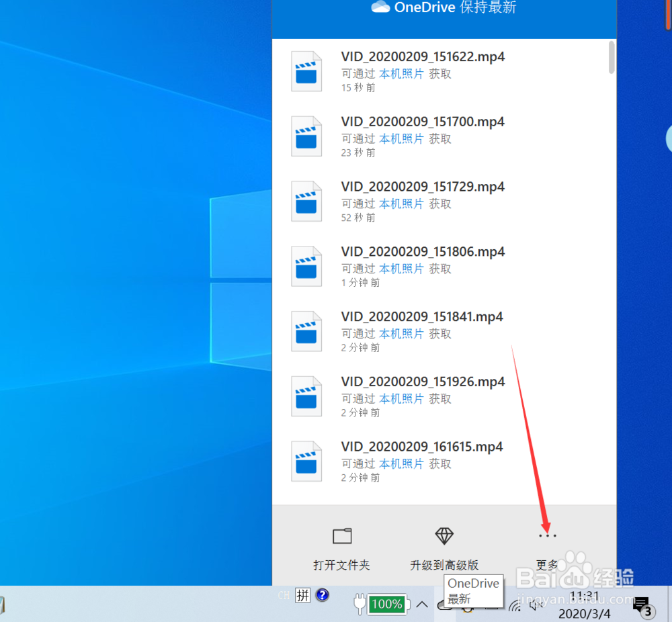
Task: Click the taskbar clock showing 2020/3/4
Action: [585, 605]
